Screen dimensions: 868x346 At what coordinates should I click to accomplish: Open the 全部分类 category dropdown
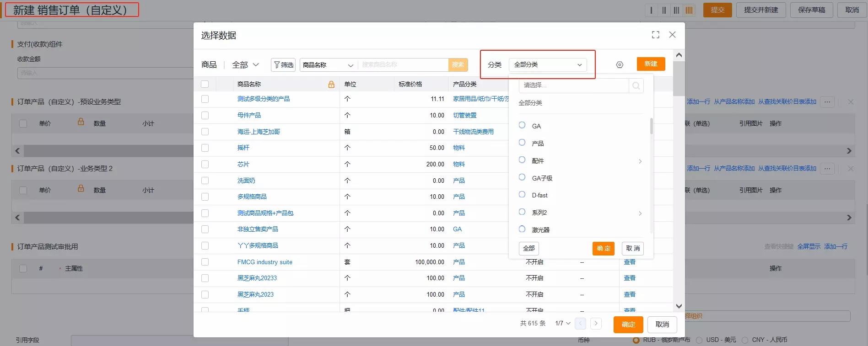tap(548, 65)
